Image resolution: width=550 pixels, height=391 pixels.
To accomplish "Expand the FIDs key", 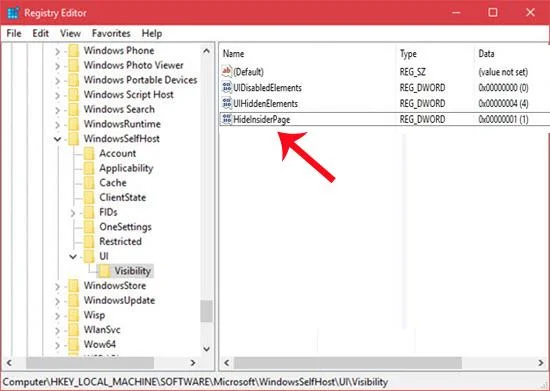I will (x=73, y=213).
